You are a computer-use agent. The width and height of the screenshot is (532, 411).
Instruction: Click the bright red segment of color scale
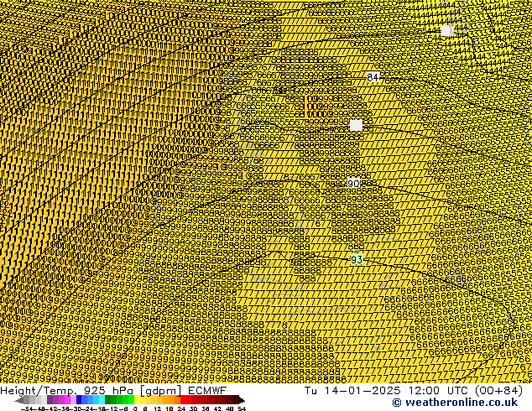[x=183, y=400]
